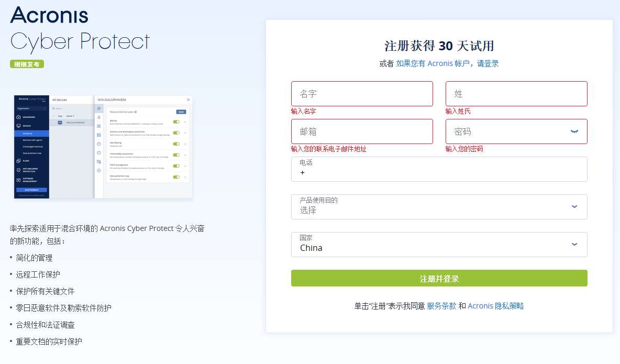Click the 重要文档的实时保护 bullet text
Viewport: 620px width, 364px height.
click(x=49, y=341)
